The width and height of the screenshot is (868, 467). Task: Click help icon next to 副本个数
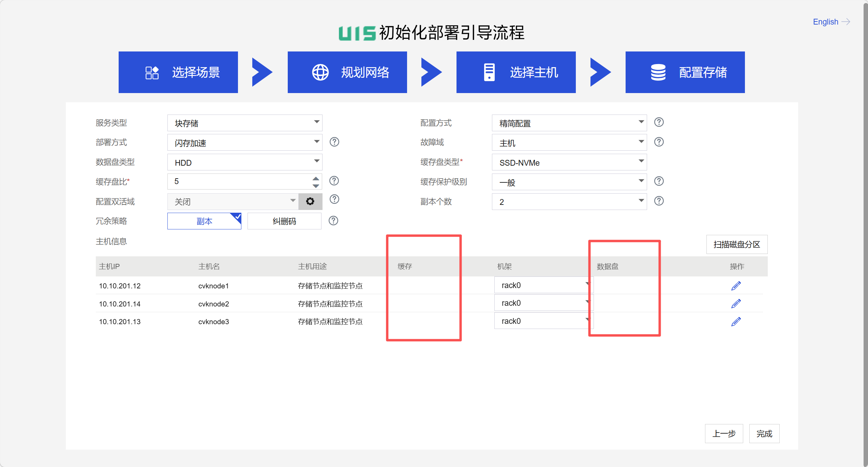(659, 201)
